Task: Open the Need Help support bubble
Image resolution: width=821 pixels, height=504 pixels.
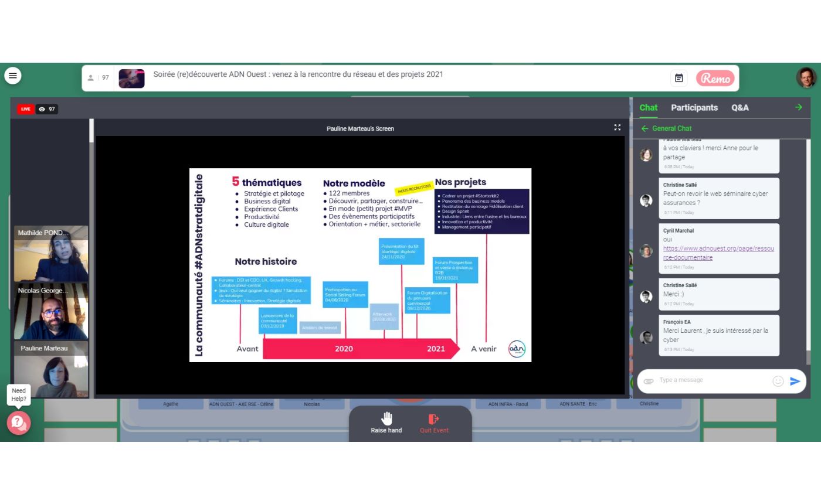Action: point(18,422)
